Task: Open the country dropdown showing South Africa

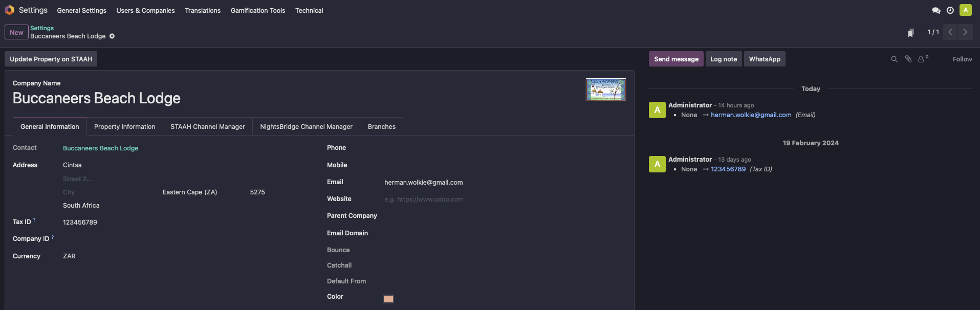Action: coord(189,206)
